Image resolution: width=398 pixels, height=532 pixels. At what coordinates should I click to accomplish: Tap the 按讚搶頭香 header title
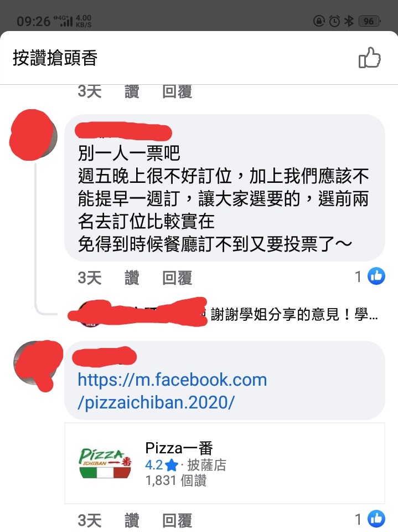55,58
